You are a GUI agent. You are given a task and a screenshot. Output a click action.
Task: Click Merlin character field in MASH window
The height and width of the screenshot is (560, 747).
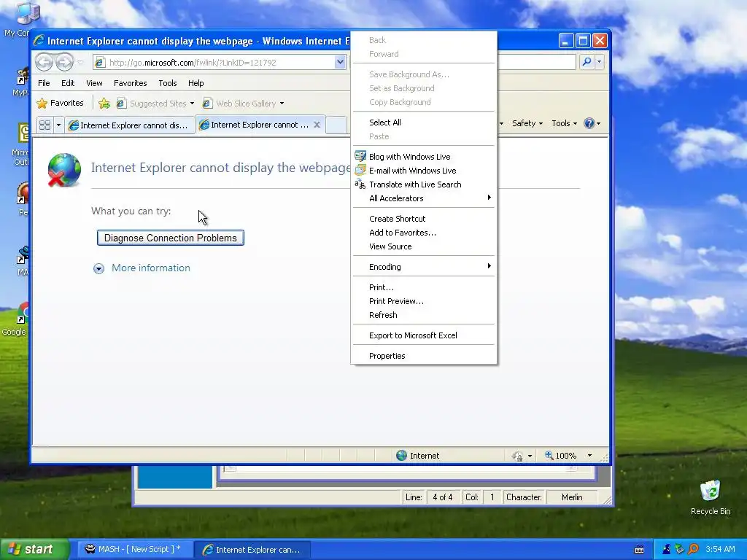572,497
